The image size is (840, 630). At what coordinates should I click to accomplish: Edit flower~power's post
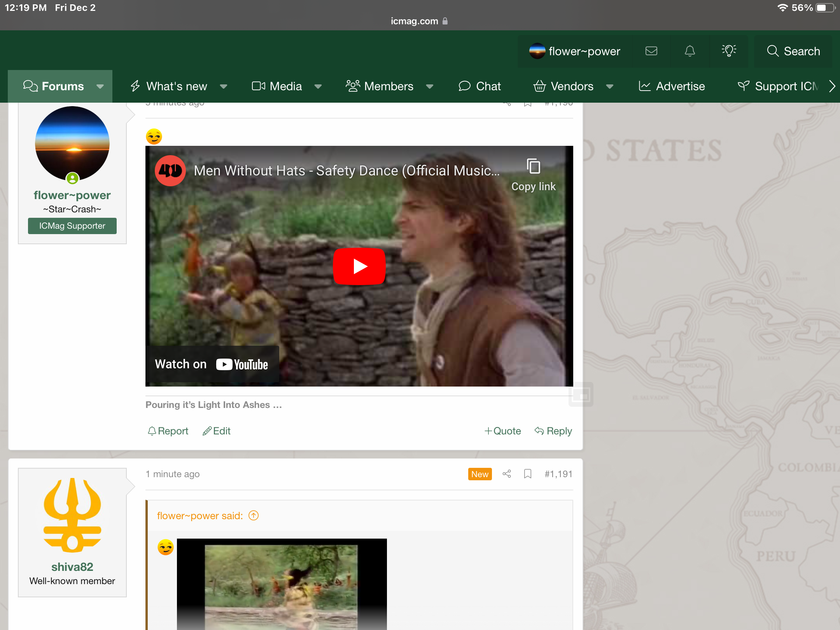pyautogui.click(x=217, y=431)
